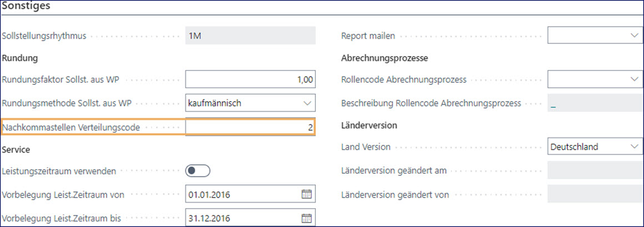The width and height of the screenshot is (644, 227).
Task: Toggle Leistungszeitraum verwenden switch
Action: [198, 171]
